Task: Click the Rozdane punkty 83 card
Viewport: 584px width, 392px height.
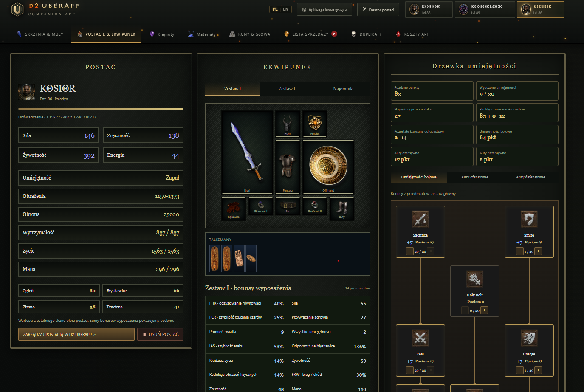Action: coord(432,91)
